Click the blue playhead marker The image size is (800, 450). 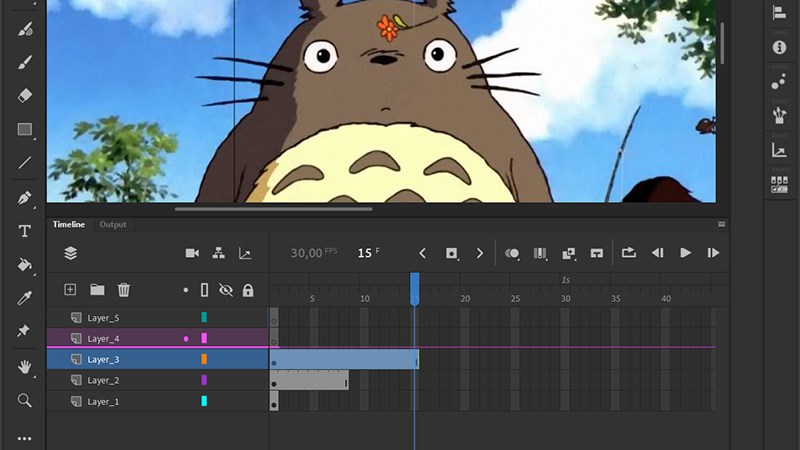pyautogui.click(x=415, y=289)
